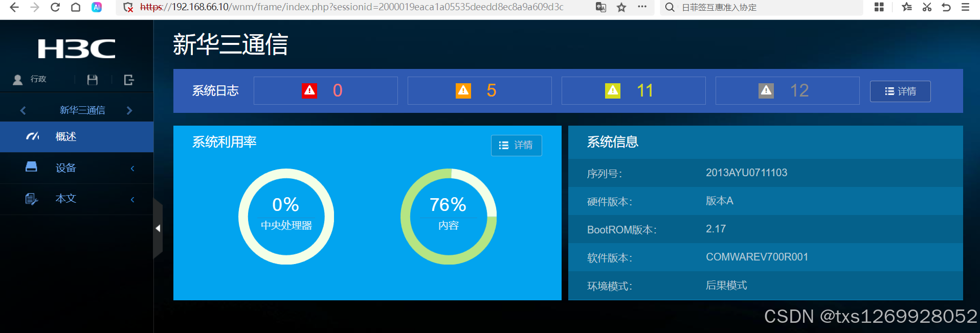Click the 硬件版本 label
Screen dimensions: 980x333
pyautogui.click(x=610, y=202)
